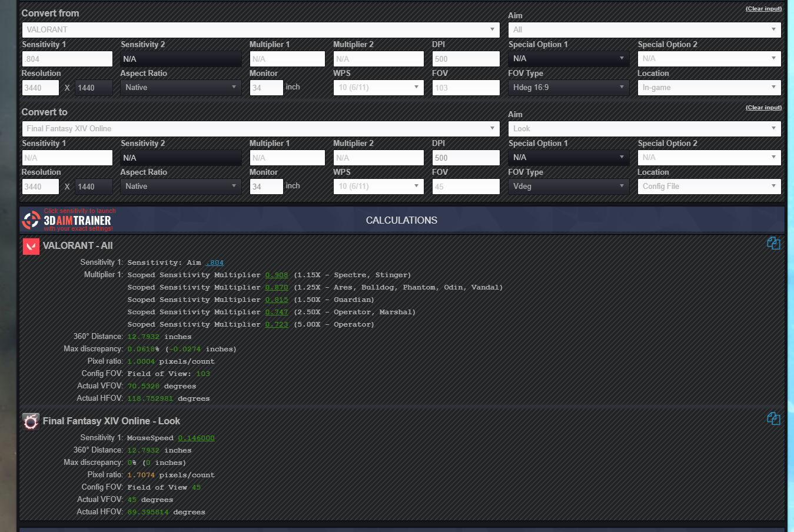The image size is (794, 532).
Task: Copy the Final Fantasy XIV Online results
Action: (x=773, y=418)
